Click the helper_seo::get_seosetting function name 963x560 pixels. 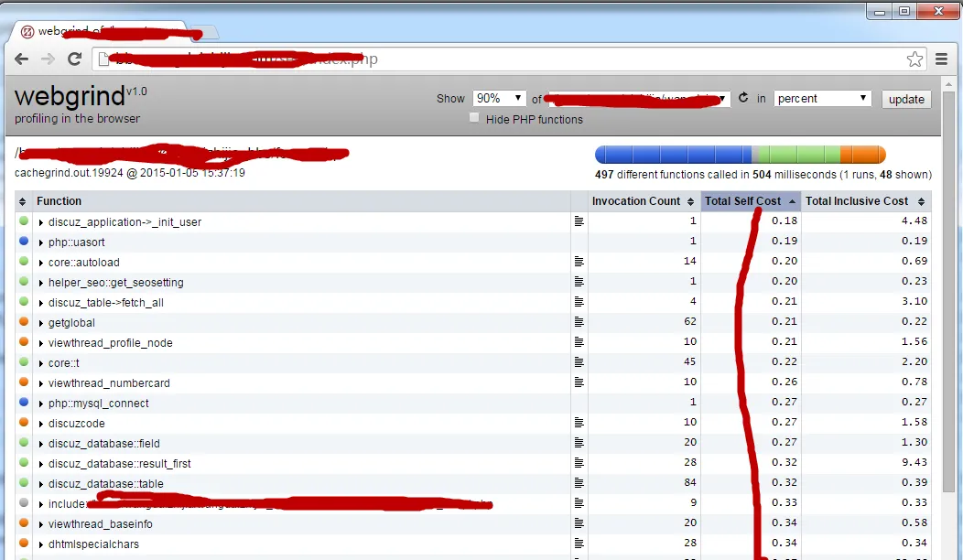(x=116, y=283)
